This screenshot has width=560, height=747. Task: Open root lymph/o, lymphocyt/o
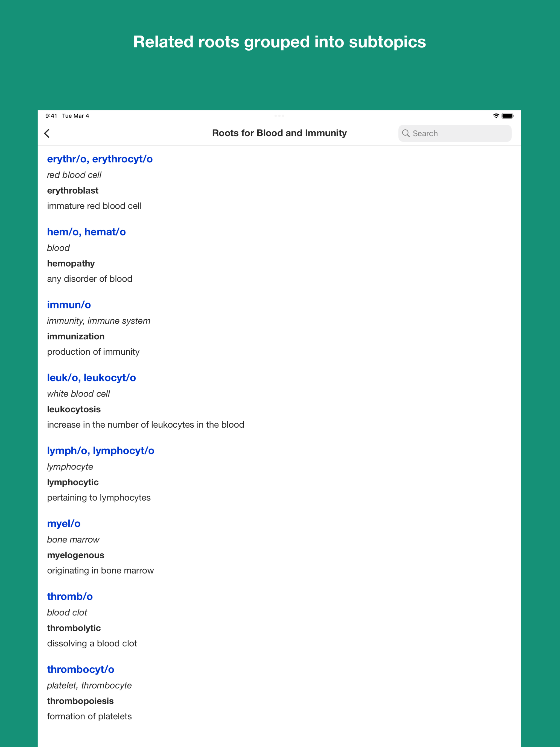coord(100,451)
